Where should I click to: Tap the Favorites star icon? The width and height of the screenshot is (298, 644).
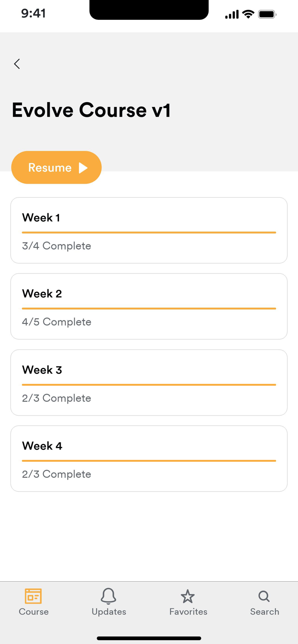(x=187, y=596)
